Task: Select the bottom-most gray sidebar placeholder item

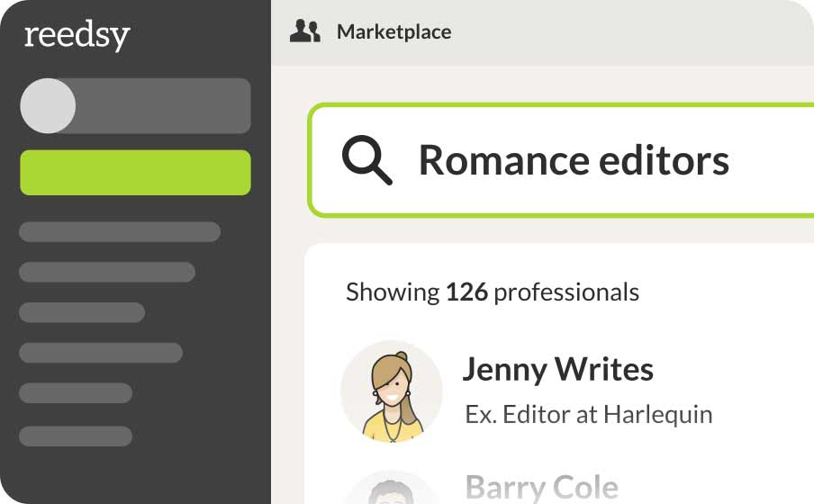Action: coord(76,436)
